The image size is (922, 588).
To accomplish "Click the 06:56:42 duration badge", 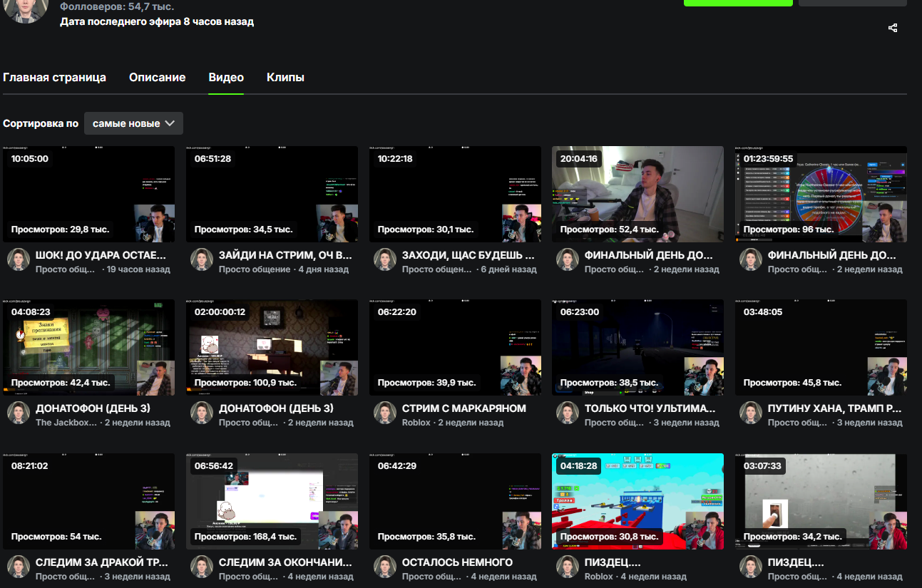I will click(x=214, y=465).
